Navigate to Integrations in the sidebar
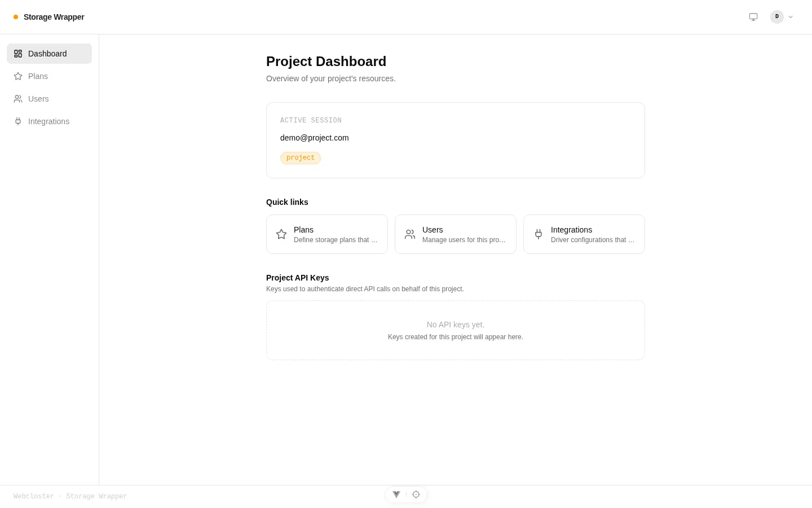The image size is (812, 508). click(x=49, y=121)
